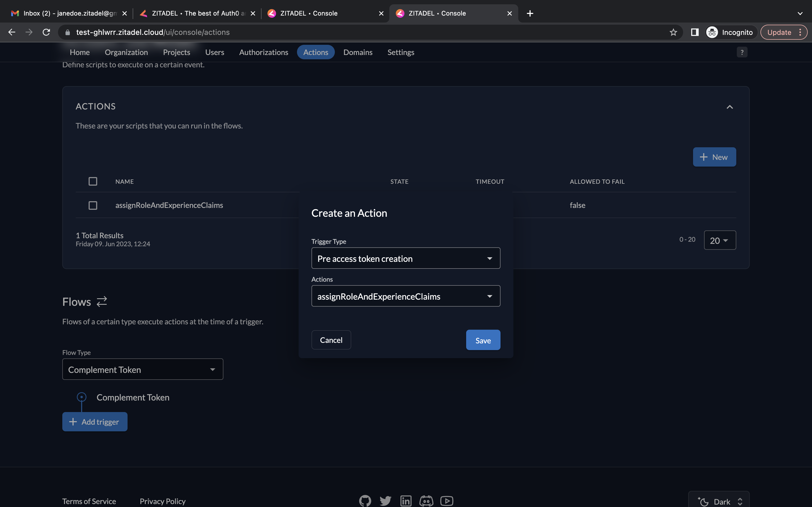The width and height of the screenshot is (812, 507).
Task: Bookmark this page with star icon
Action: click(673, 32)
